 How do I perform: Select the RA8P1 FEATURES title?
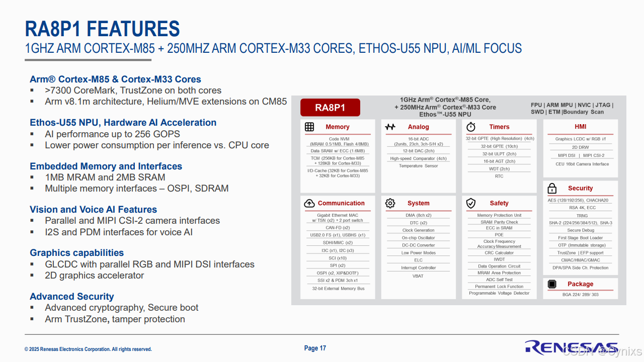[x=102, y=29]
